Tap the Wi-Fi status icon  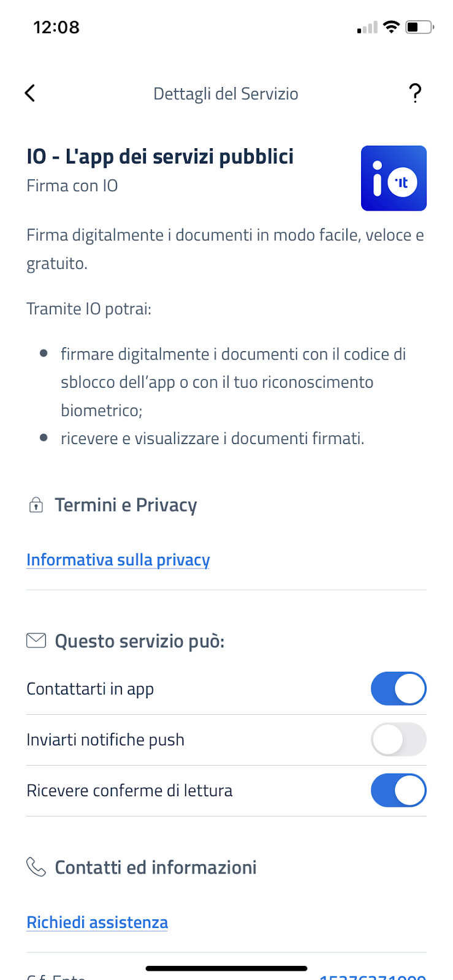click(x=391, y=27)
